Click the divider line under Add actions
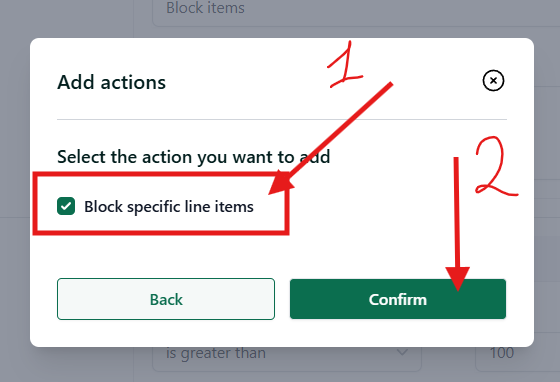 (282, 119)
